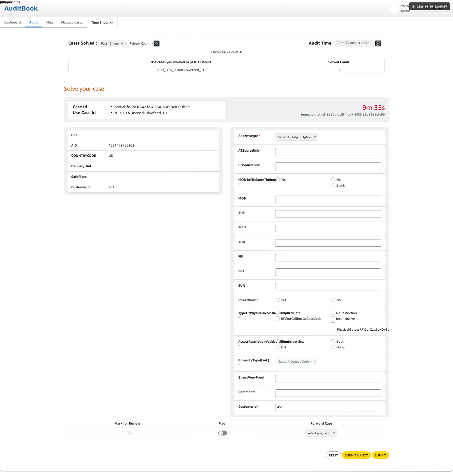Select Both for AccessRestrictionValidation

(x=333, y=342)
